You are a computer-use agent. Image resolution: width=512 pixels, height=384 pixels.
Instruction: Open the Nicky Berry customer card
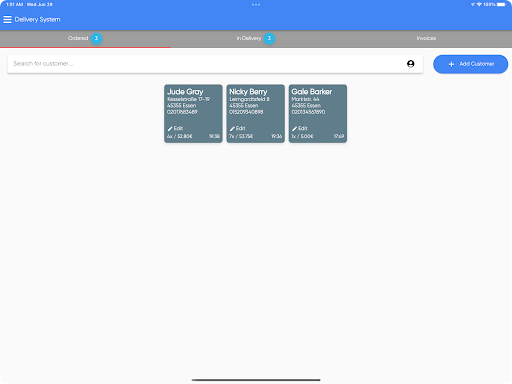(x=255, y=113)
